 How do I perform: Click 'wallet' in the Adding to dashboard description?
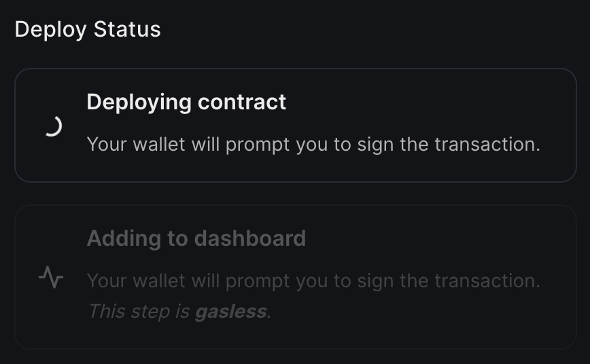(x=159, y=280)
